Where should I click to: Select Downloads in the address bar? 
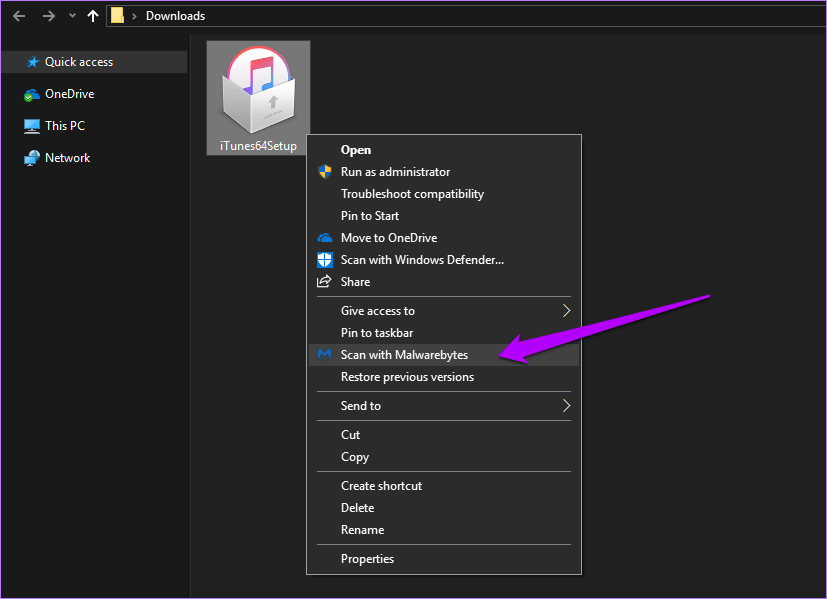tap(176, 16)
